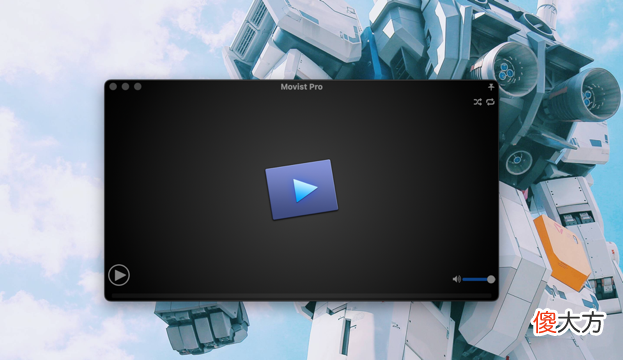Viewport: 623px width, 360px height.
Task: Pin the window on top with the pin icon
Action: (491, 87)
